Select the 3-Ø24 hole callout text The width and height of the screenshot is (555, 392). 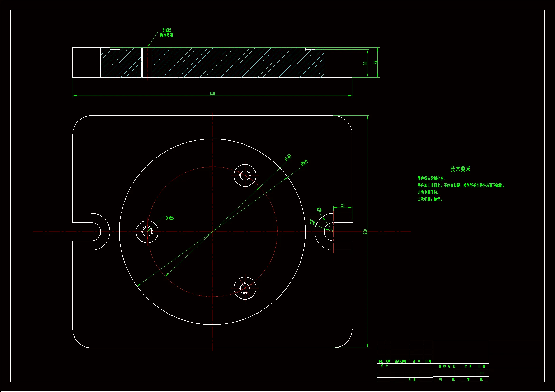point(170,218)
